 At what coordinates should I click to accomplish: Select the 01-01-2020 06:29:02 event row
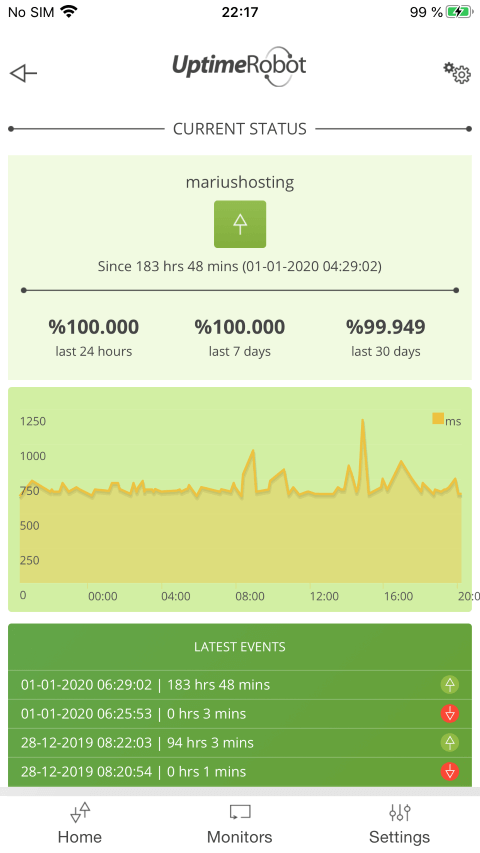(x=240, y=684)
